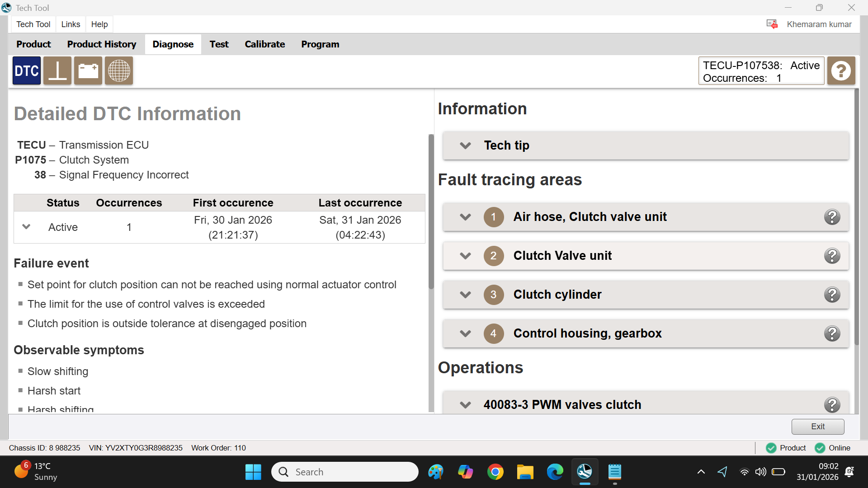
Task: Open the Help menu
Action: [x=99, y=24]
